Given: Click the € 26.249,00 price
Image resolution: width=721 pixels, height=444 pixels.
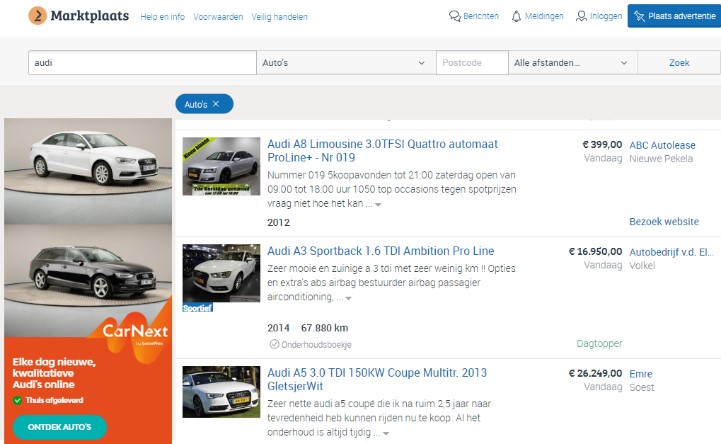Looking at the screenshot, I should point(595,374).
